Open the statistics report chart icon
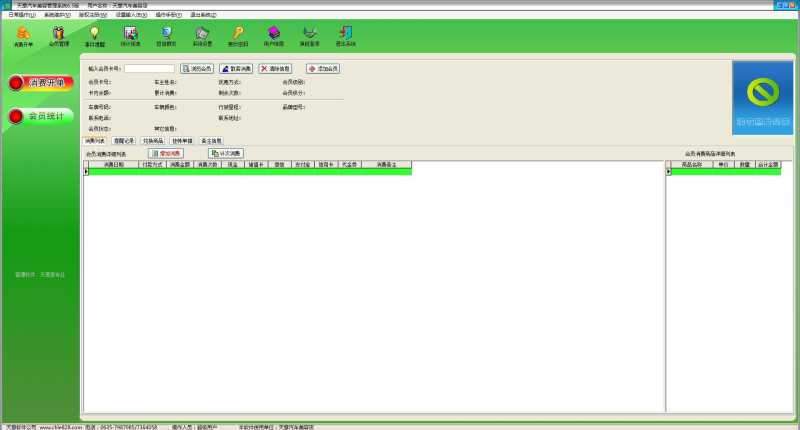The height and width of the screenshot is (430, 800). pyautogui.click(x=131, y=36)
